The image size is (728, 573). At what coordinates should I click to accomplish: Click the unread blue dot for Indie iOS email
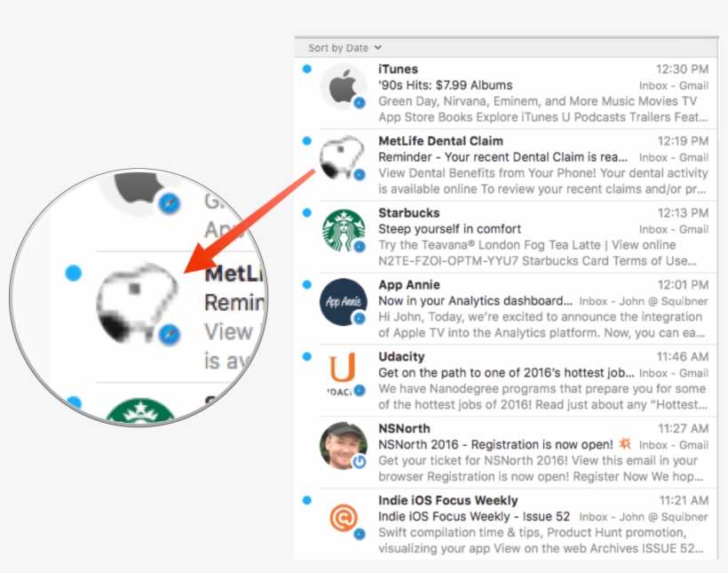[307, 500]
